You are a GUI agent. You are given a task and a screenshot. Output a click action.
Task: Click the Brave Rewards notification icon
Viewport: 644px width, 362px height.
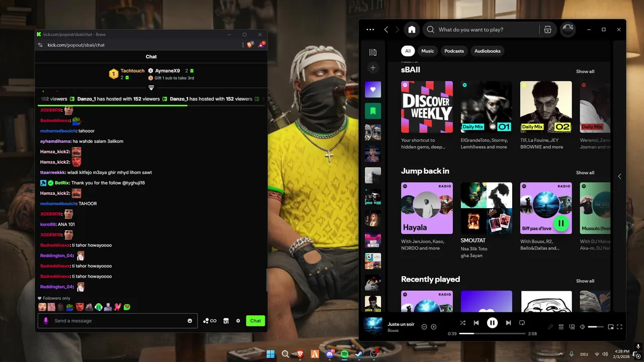pyautogui.click(x=261, y=44)
